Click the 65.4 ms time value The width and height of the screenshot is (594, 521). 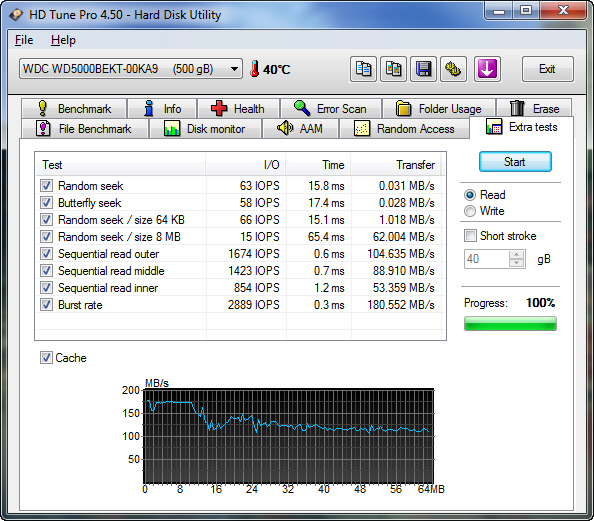pyautogui.click(x=326, y=237)
